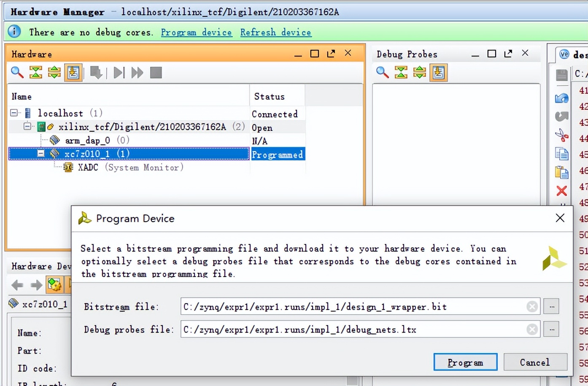
Task: Click the Program device link
Action: coord(196,33)
